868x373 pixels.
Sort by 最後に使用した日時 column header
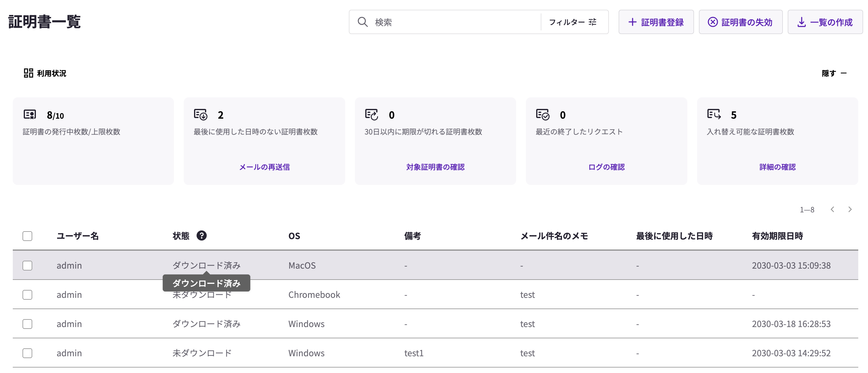pyautogui.click(x=674, y=236)
